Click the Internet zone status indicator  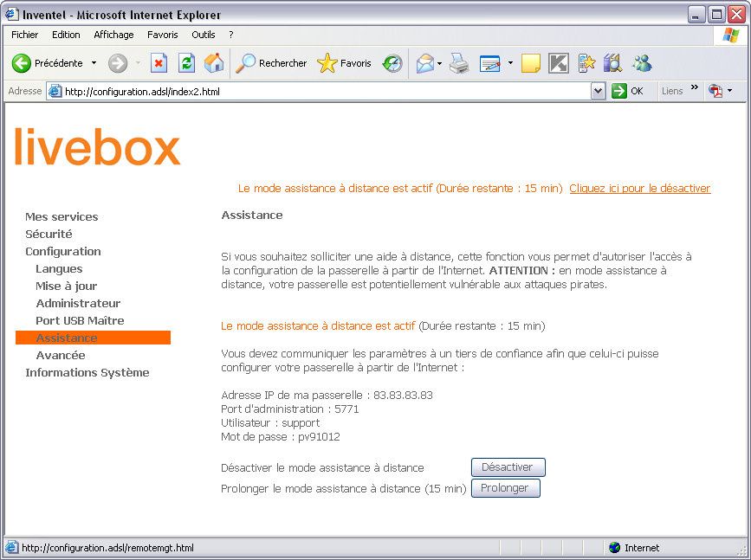635,548
